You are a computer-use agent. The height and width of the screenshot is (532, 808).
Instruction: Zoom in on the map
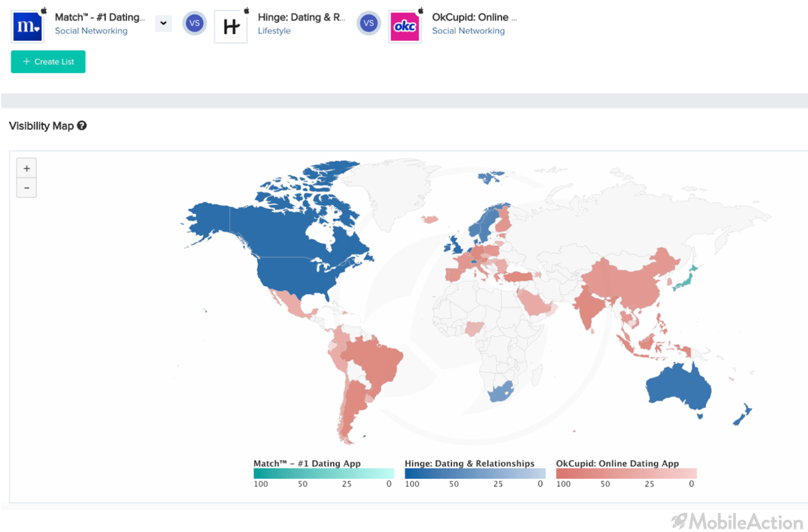(26, 168)
